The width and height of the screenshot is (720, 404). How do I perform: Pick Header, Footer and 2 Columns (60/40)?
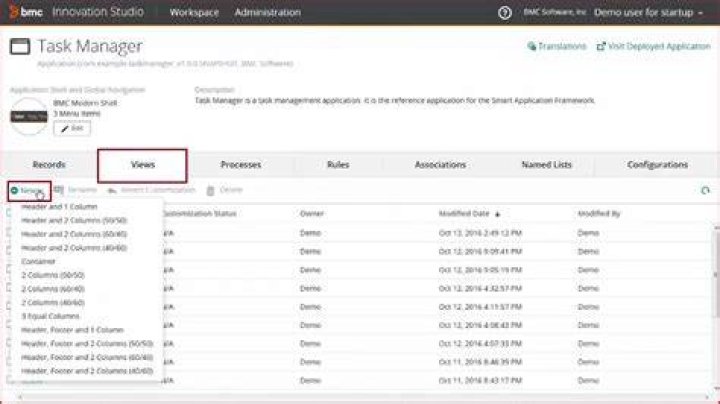point(87,357)
